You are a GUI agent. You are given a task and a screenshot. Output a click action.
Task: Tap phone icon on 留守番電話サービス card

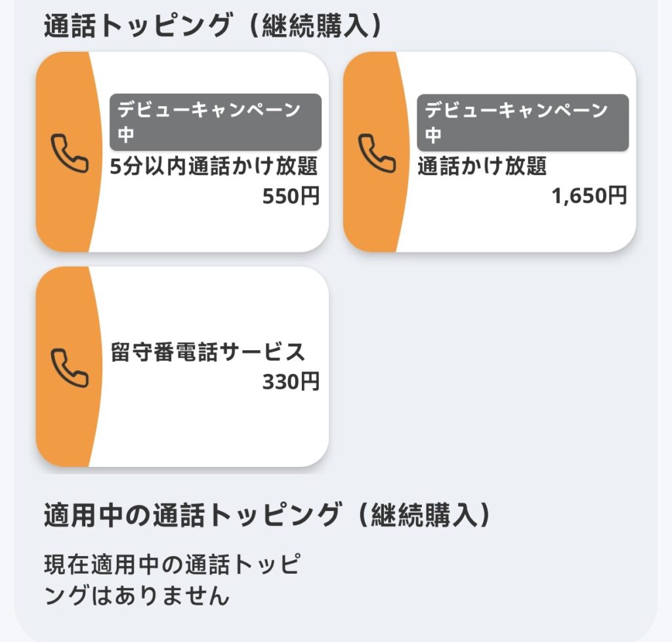[69, 367]
